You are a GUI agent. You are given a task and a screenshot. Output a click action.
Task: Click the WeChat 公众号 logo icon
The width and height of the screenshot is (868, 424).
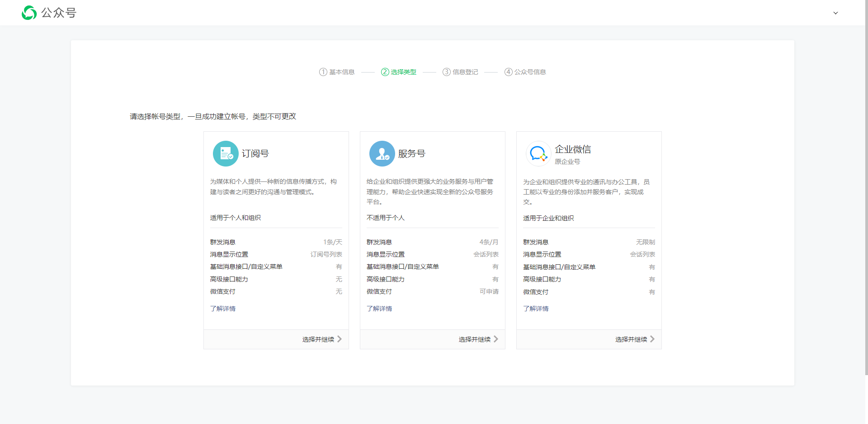pos(29,13)
